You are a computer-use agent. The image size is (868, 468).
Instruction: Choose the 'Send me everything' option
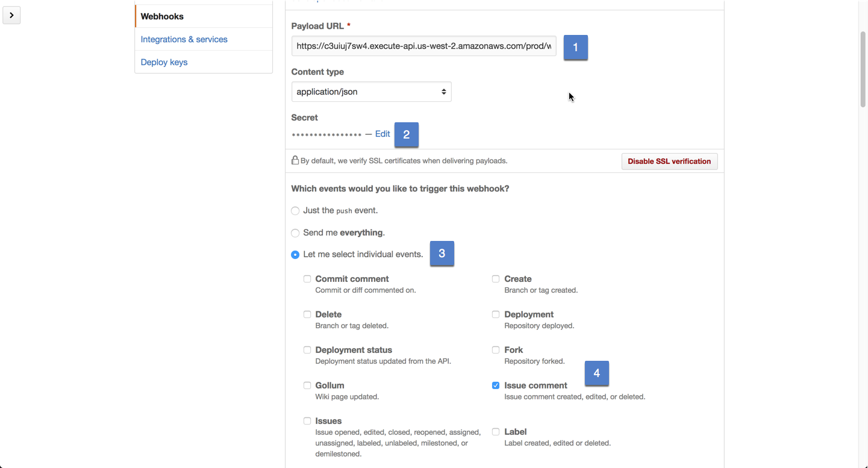pyautogui.click(x=295, y=233)
